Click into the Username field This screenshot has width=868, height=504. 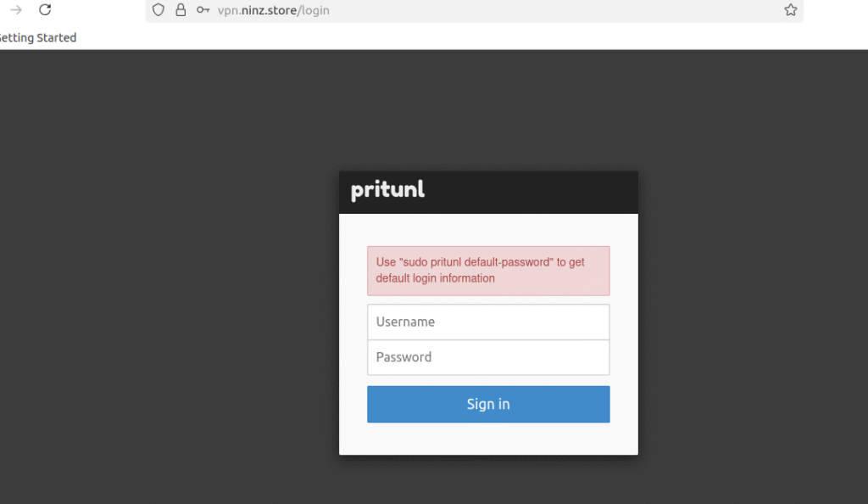click(x=488, y=322)
